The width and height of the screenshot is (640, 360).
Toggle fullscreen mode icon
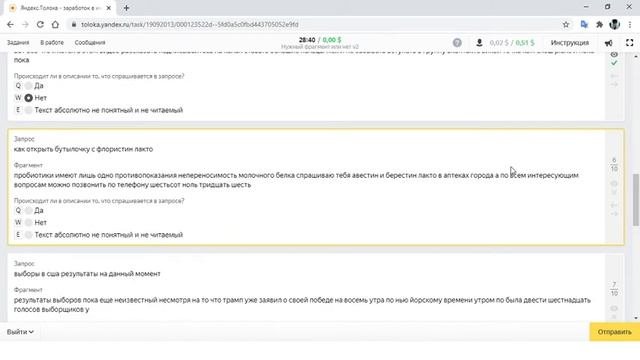[x=629, y=42]
